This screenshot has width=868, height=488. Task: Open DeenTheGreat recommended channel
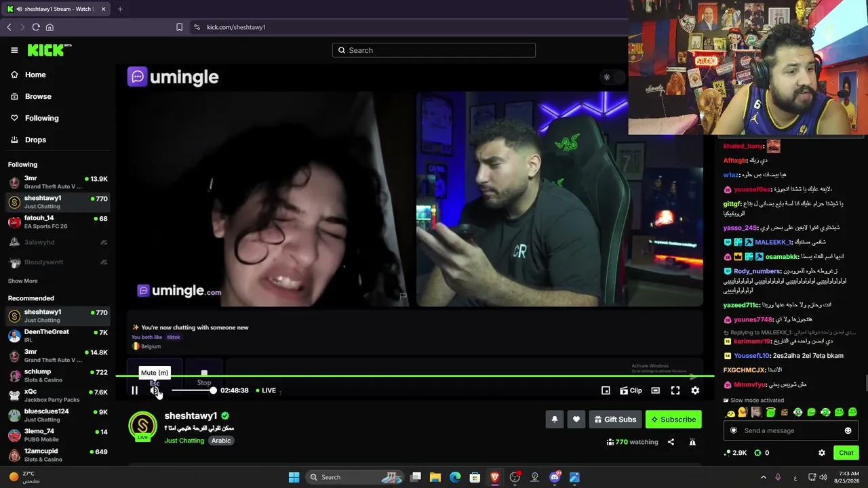pos(58,335)
